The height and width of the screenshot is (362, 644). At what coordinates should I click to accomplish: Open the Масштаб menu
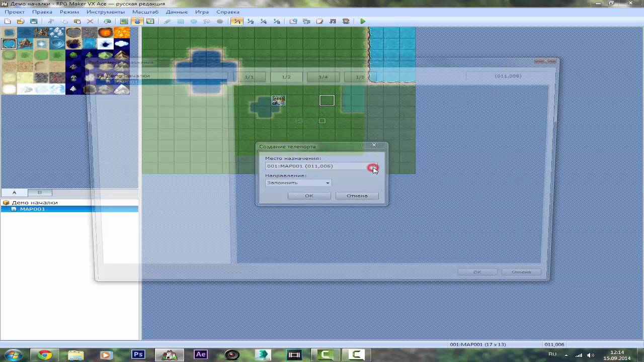[x=145, y=12]
